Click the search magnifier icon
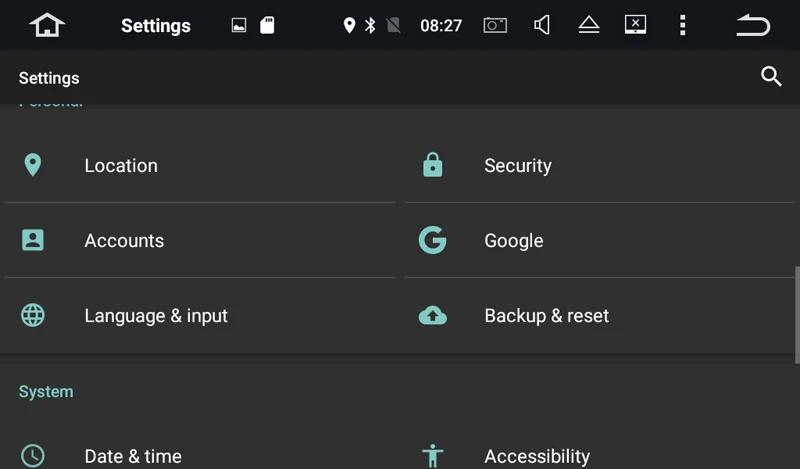The image size is (800, 469). pyautogui.click(x=771, y=77)
